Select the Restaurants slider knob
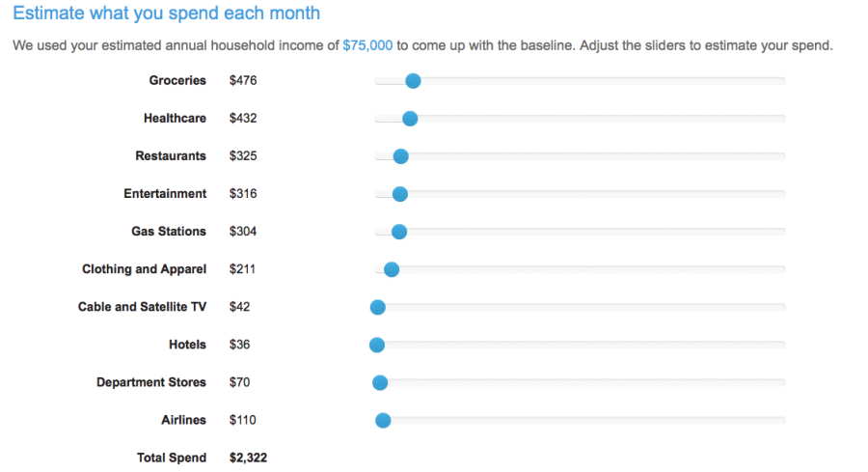 tap(401, 156)
